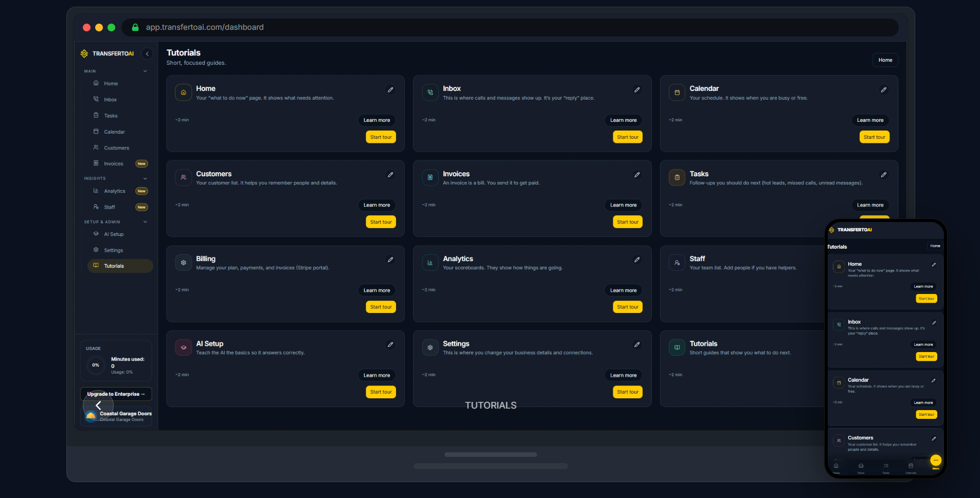The image size is (980, 498).
Task: Open AI Setup from its sidebar icon
Action: tap(96, 234)
